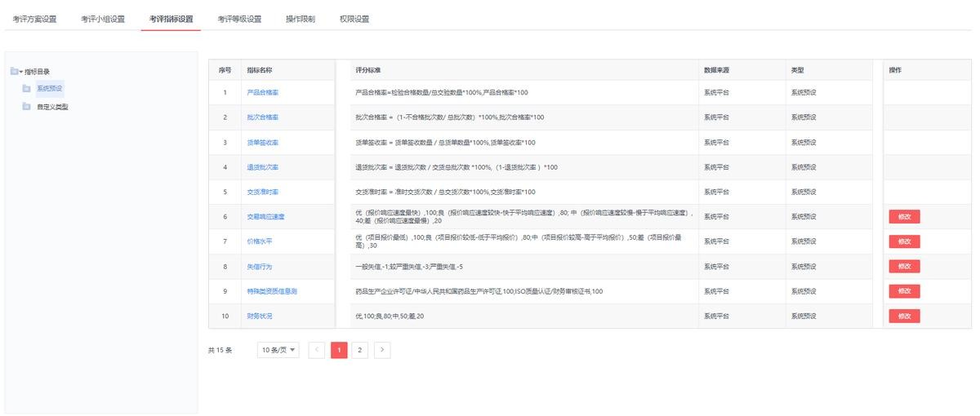
Task: Open the 考评等级设置 tab
Action: (239, 19)
